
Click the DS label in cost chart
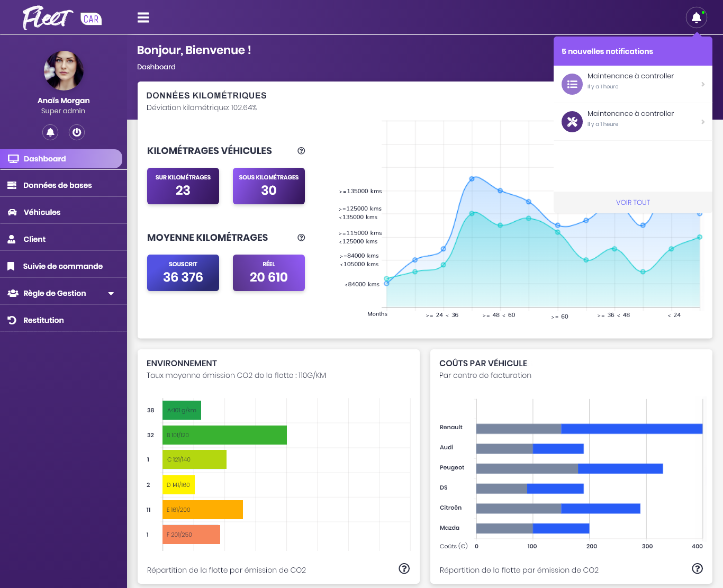click(444, 488)
